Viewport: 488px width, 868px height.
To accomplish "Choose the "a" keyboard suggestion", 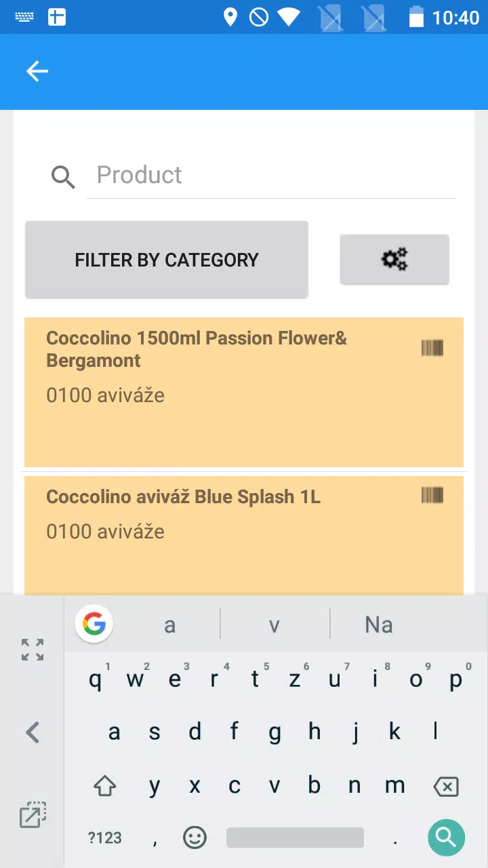I will tap(170, 625).
